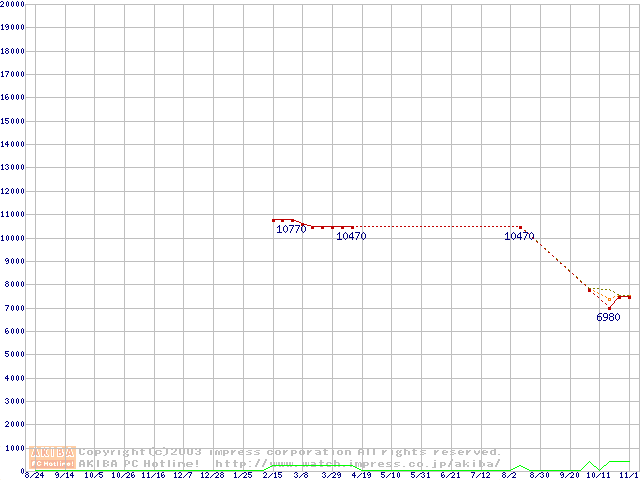Select the 8/24 date on the x-axis
This screenshot has width=640, height=480.
pyautogui.click(x=33, y=476)
